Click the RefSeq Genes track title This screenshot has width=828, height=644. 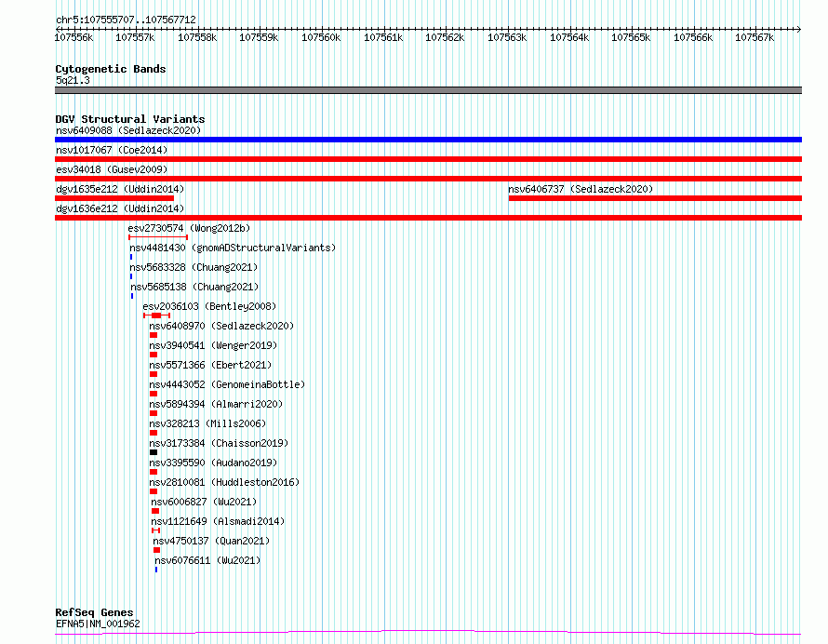[94, 612]
